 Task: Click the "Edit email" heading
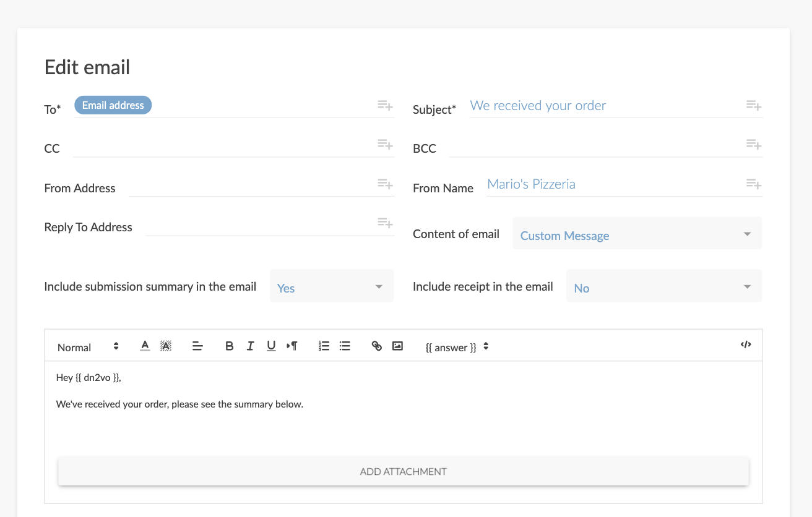87,67
